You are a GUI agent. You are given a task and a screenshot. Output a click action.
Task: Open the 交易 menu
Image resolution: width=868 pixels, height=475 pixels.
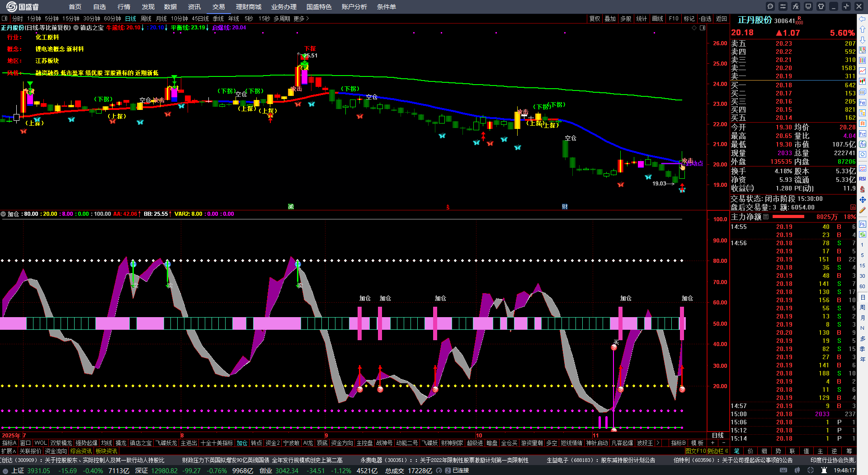tap(219, 7)
